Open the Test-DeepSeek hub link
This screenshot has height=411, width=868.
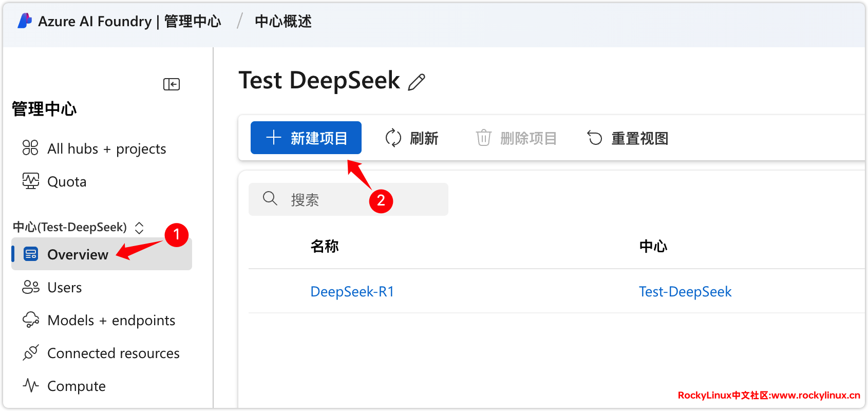point(685,292)
